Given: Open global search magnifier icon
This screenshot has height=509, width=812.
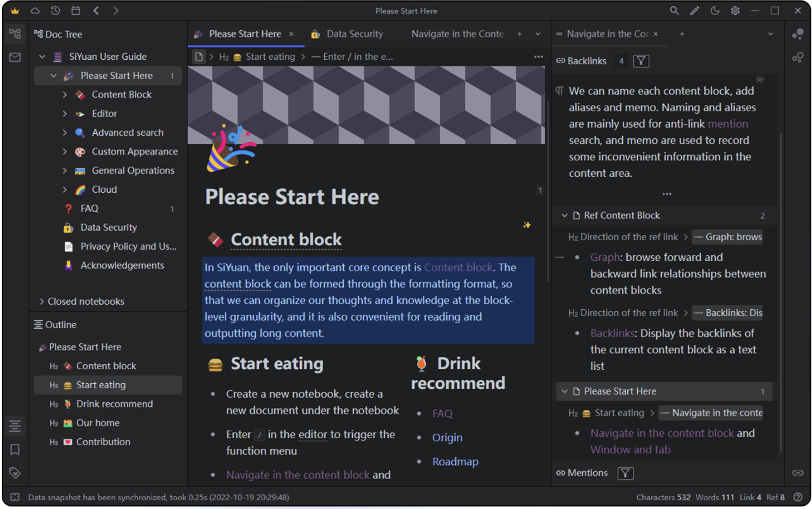Looking at the screenshot, I should 674,11.
